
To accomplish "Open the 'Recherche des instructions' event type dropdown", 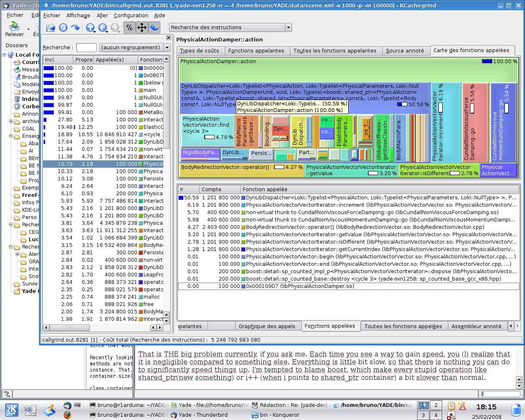I will 230,27.
